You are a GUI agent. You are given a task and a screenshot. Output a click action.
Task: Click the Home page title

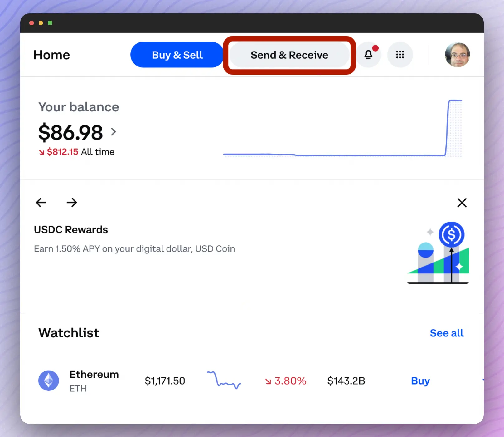(x=52, y=55)
